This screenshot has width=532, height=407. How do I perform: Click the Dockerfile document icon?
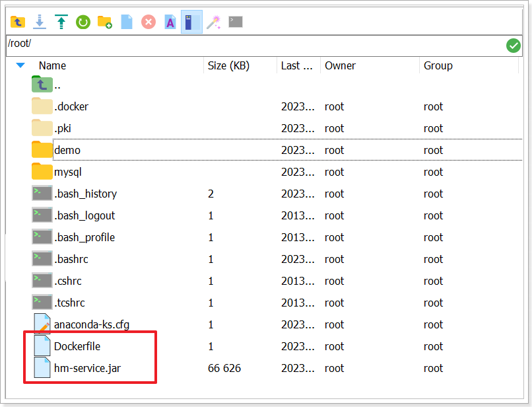[x=42, y=345]
